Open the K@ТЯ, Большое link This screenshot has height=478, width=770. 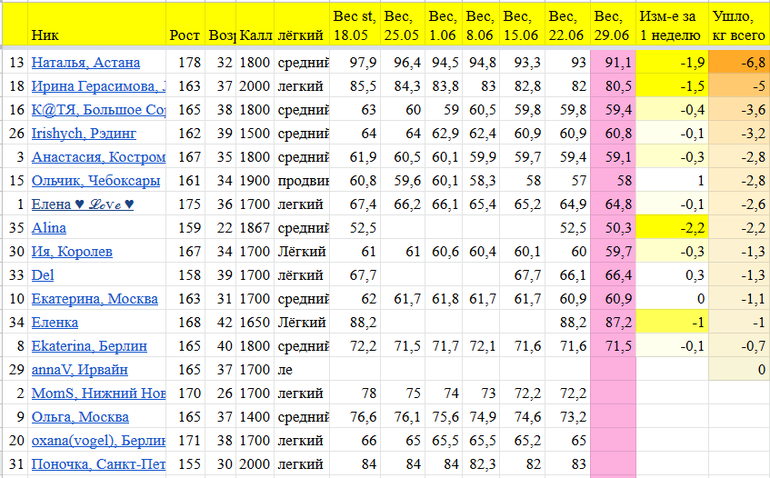(x=98, y=109)
